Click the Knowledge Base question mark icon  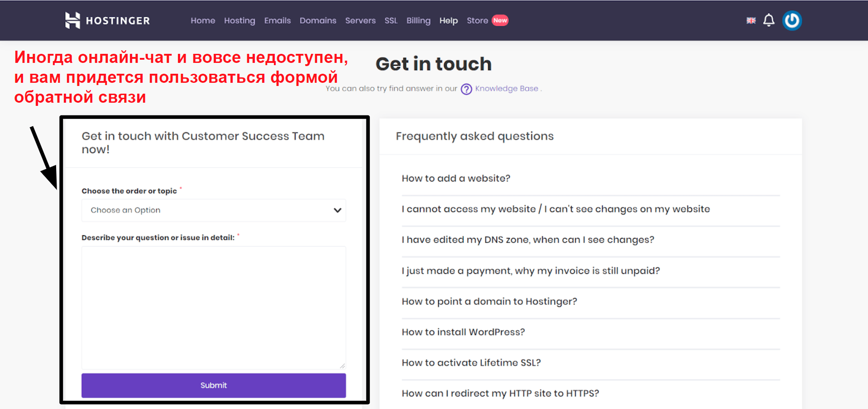pos(466,89)
